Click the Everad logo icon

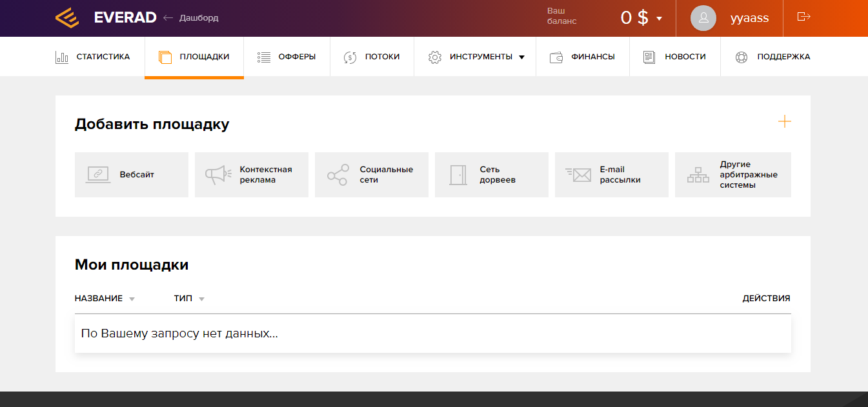67,18
